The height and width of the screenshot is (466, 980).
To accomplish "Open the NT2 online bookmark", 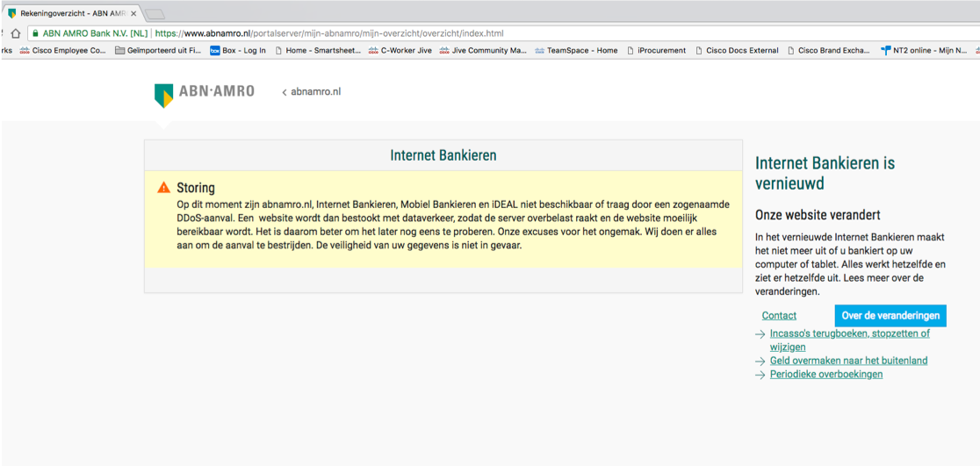I will 923,51.
